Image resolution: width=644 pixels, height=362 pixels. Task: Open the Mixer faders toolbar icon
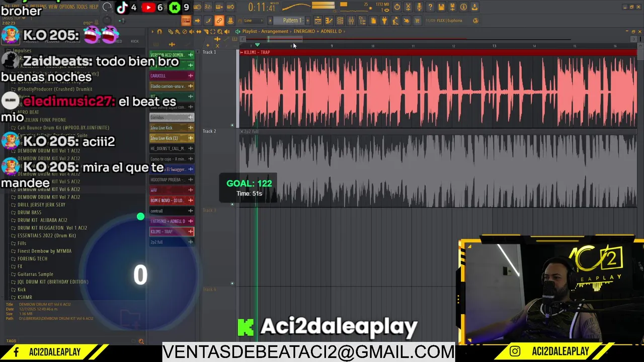[351, 21]
